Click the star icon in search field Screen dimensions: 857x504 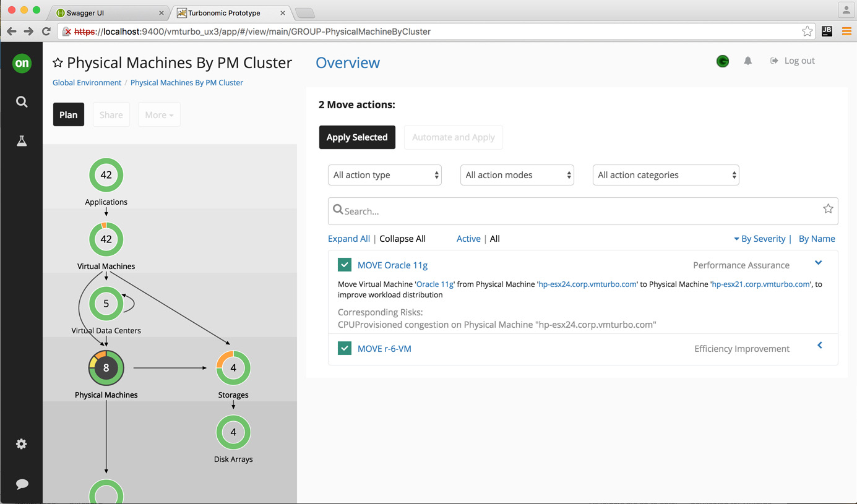[828, 209]
